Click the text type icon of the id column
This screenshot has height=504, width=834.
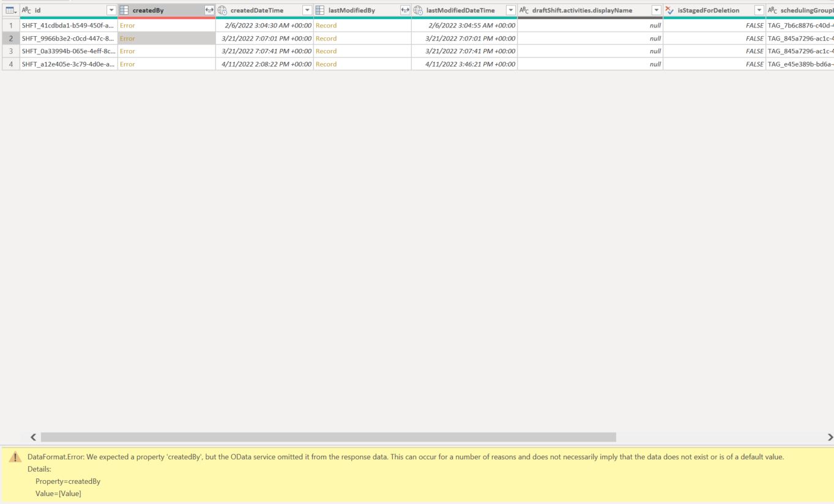[x=26, y=10]
